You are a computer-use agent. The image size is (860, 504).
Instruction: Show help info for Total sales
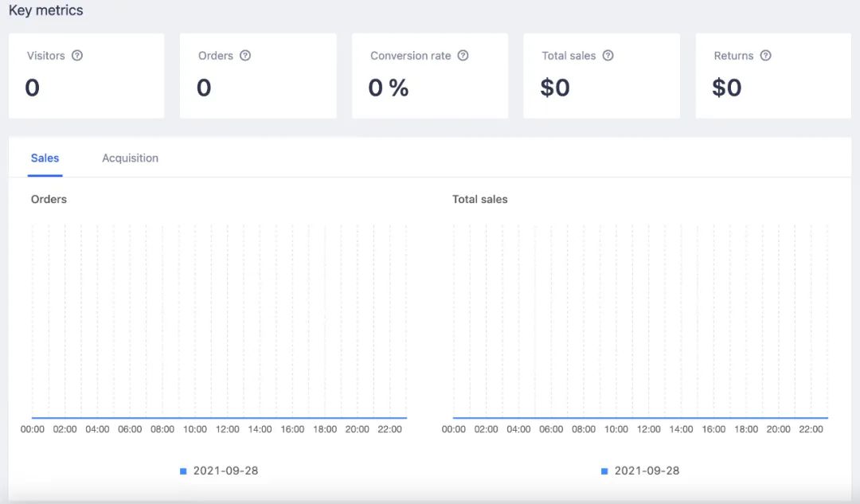click(608, 56)
